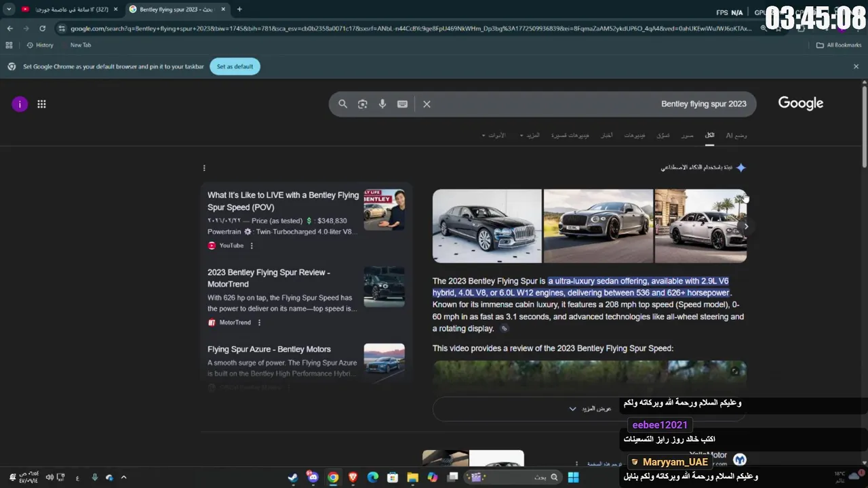Open the volume icon in system tray

tap(50, 477)
